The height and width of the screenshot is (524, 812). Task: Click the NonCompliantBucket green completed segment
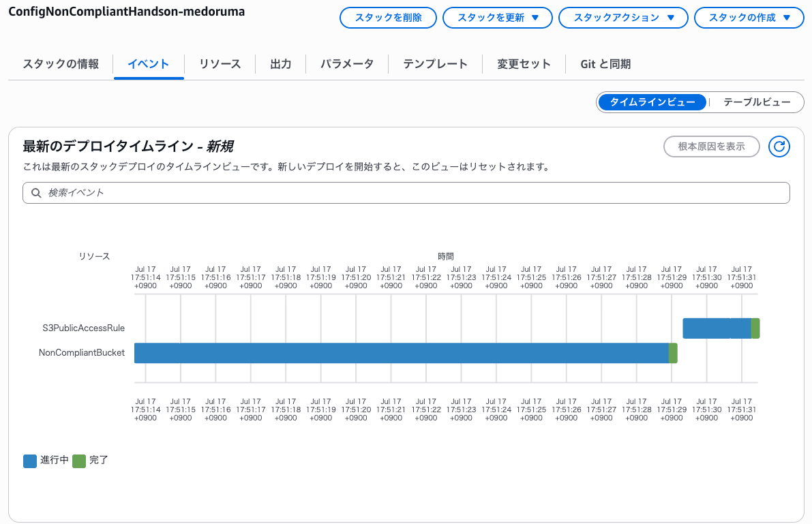pyautogui.click(x=673, y=352)
